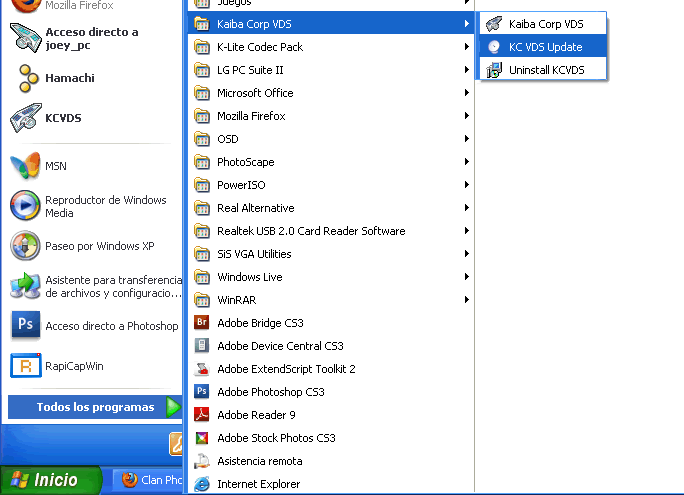
Task: Click Todos los programas button
Action: [95, 407]
